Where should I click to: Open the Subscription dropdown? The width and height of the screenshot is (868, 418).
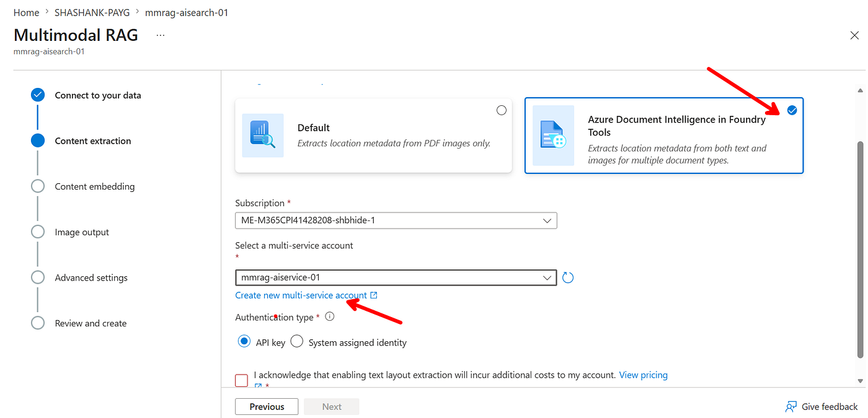pos(396,220)
